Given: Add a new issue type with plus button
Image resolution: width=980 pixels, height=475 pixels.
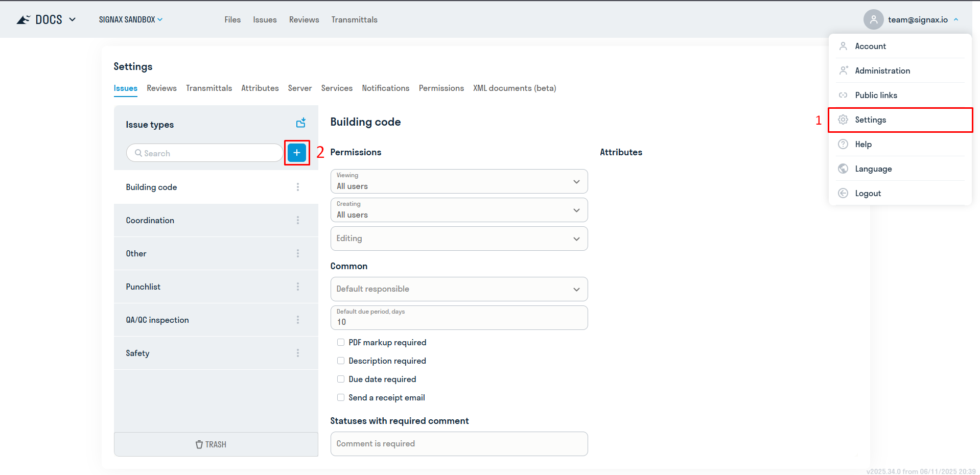Looking at the screenshot, I should point(297,153).
